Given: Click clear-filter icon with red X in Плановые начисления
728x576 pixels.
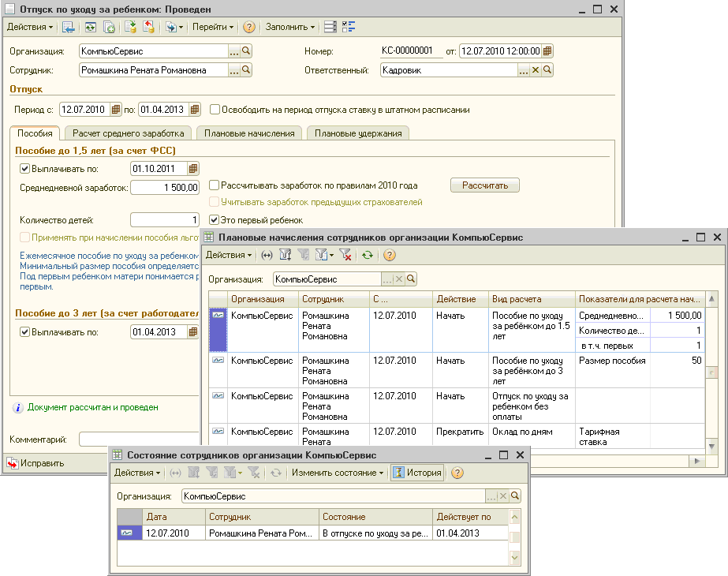Looking at the screenshot, I should click(345, 255).
